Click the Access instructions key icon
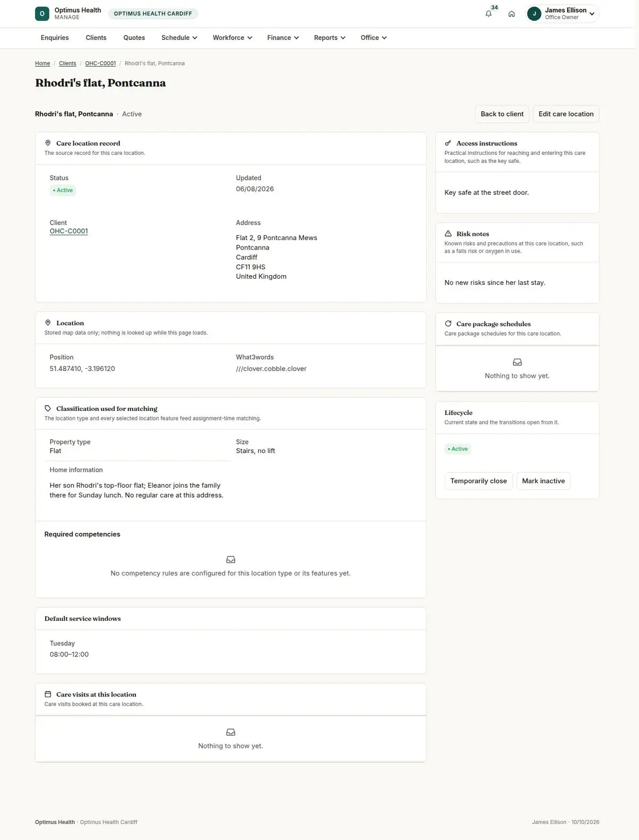 (x=448, y=143)
